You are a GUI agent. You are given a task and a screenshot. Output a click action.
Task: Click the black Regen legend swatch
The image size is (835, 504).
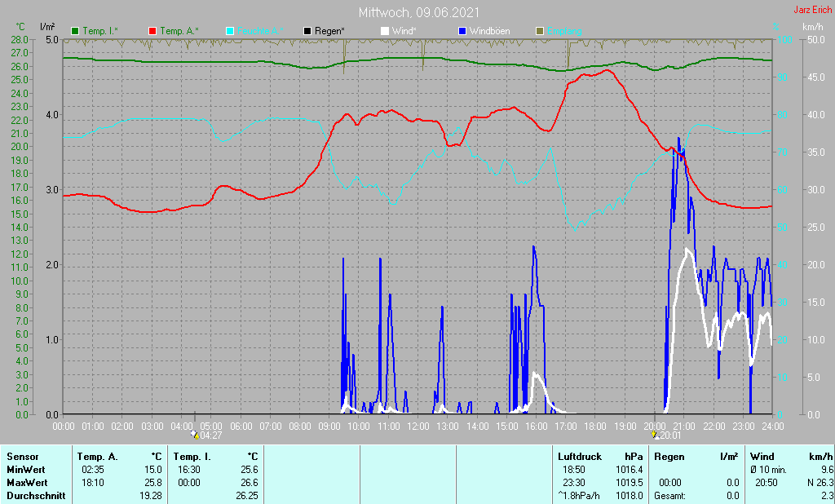pos(307,31)
